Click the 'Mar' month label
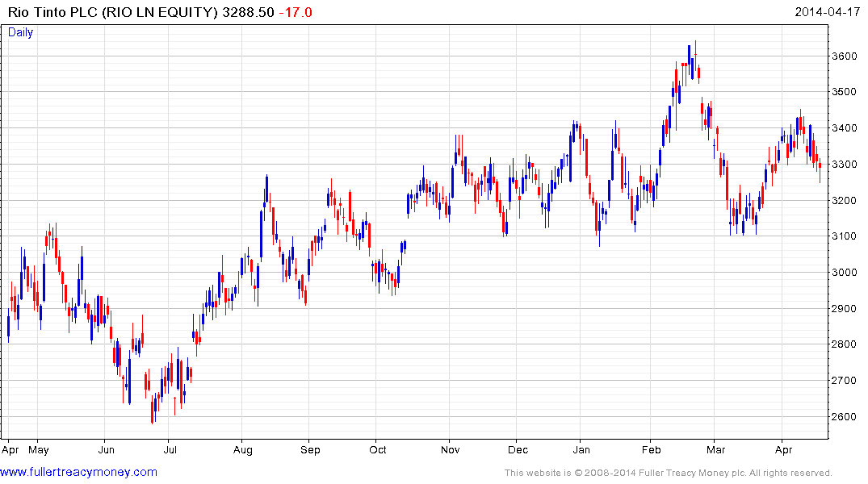The width and height of the screenshot is (868, 484). [x=715, y=450]
